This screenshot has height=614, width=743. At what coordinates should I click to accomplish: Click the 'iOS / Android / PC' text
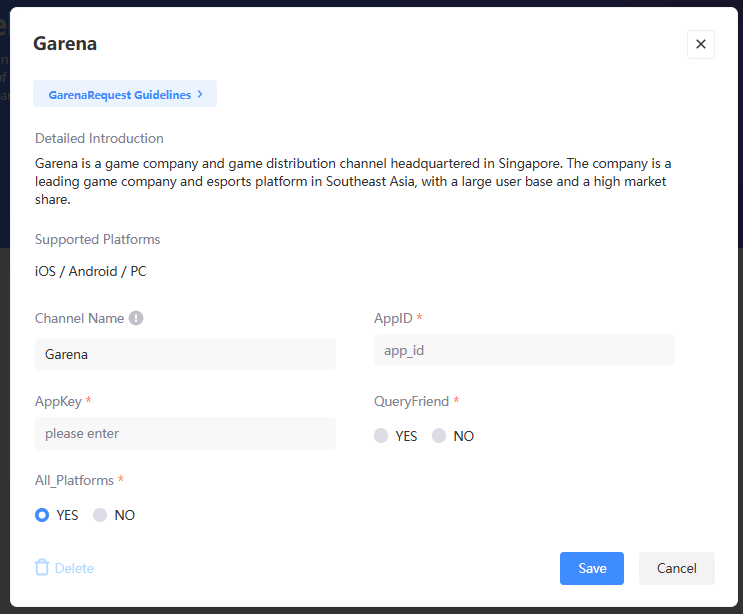[x=91, y=271]
